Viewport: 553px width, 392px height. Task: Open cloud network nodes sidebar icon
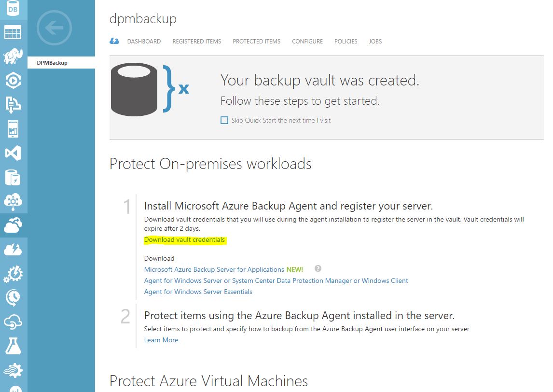pyautogui.click(x=13, y=201)
